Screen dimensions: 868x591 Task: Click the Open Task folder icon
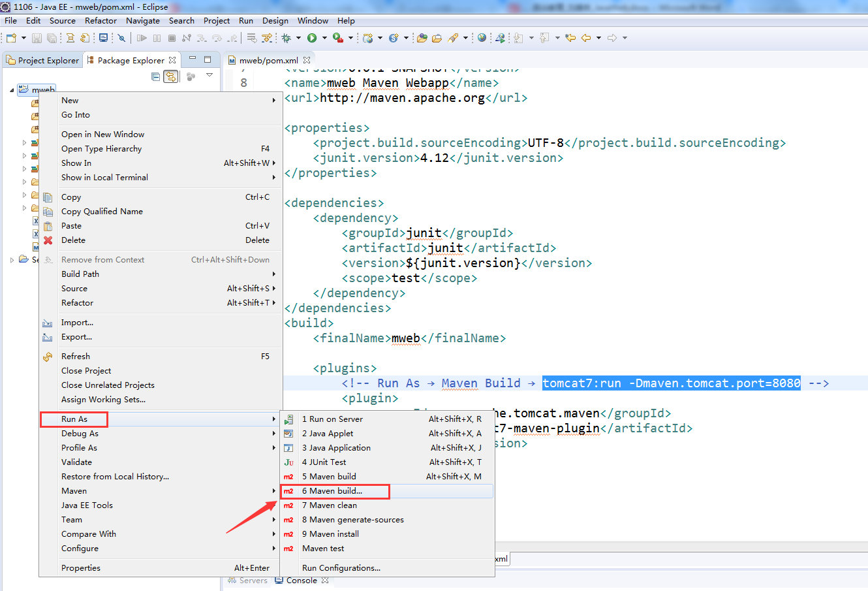point(437,38)
